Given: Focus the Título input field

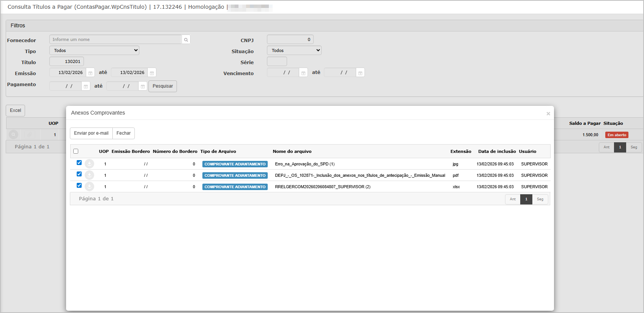Looking at the screenshot, I should (67, 61).
